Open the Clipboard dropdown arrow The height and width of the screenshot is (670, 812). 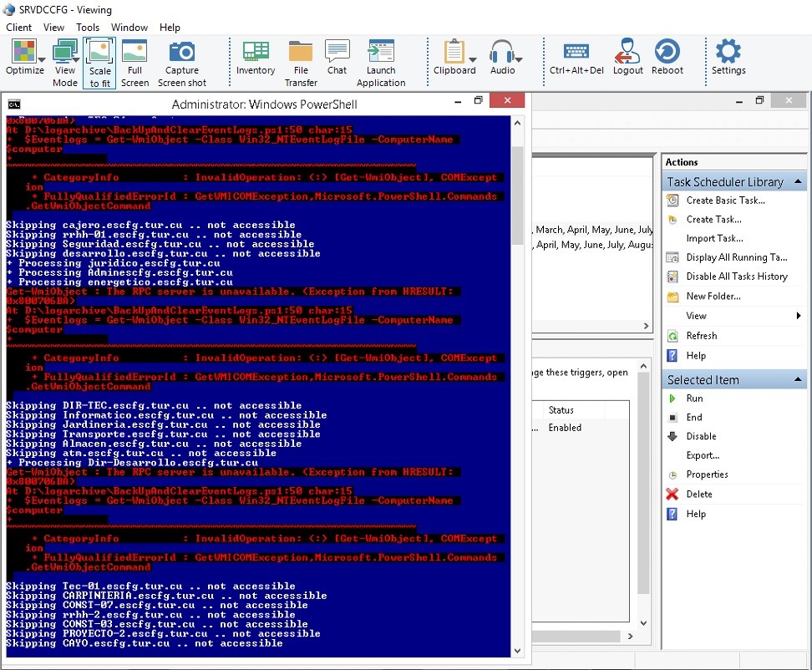click(473, 59)
